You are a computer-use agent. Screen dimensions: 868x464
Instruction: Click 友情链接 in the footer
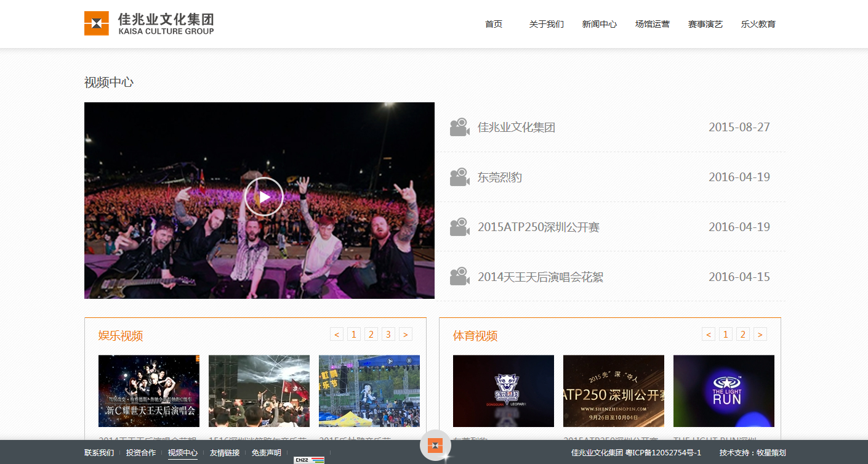click(225, 453)
